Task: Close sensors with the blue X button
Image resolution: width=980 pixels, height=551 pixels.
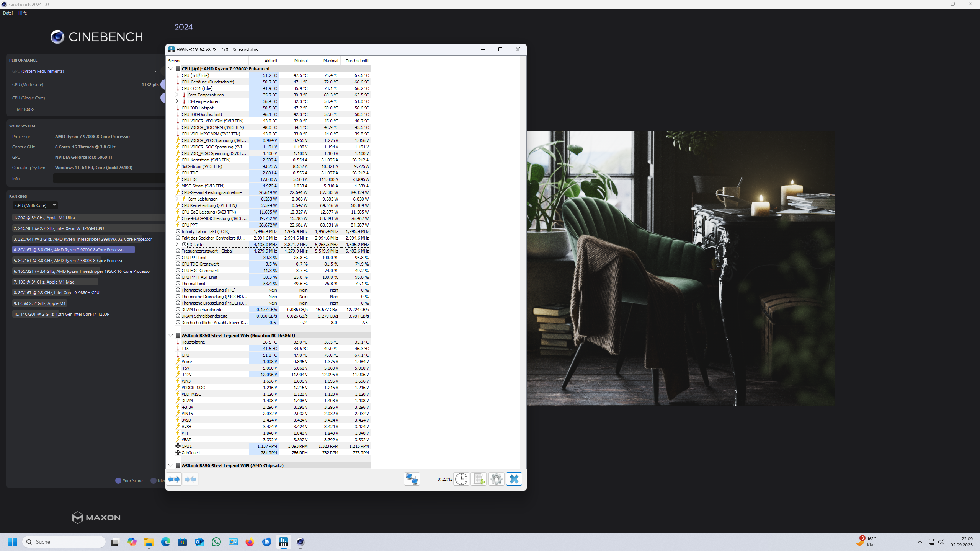Action: 514,479
